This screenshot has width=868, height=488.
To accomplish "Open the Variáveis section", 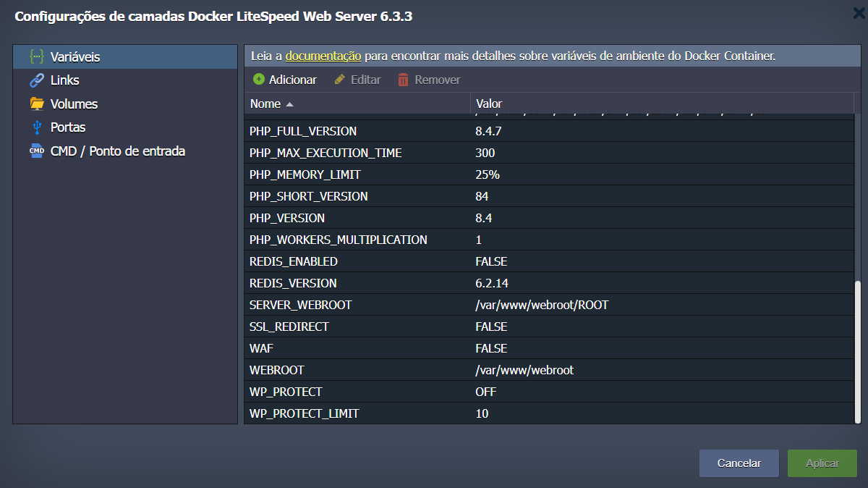I will [125, 56].
